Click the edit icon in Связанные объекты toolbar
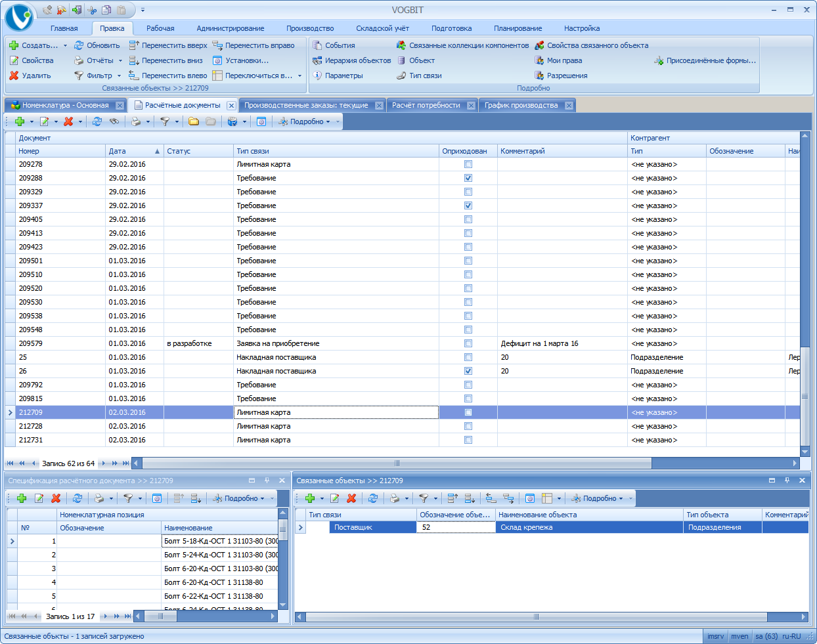This screenshot has height=644, width=817. 335,498
